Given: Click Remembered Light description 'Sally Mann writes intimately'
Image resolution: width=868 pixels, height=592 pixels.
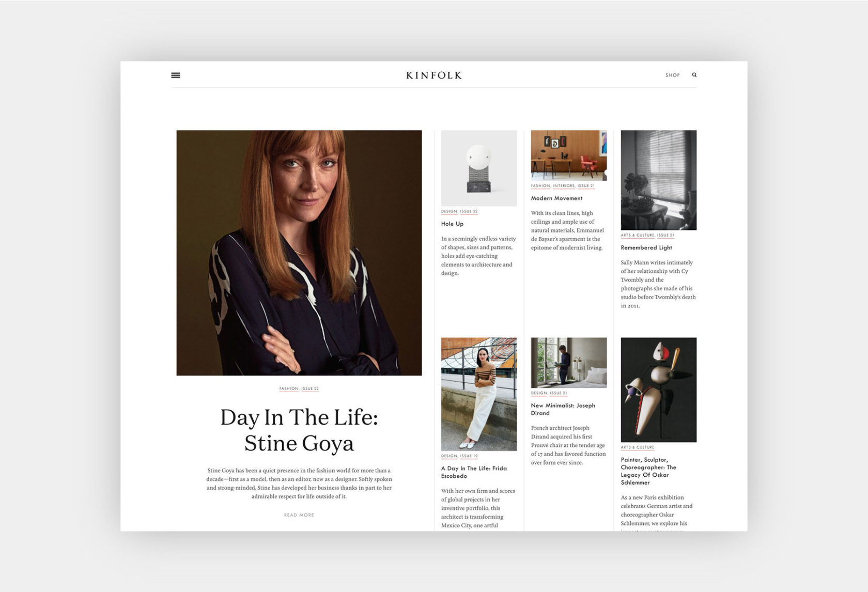Looking at the screenshot, I should [658, 284].
